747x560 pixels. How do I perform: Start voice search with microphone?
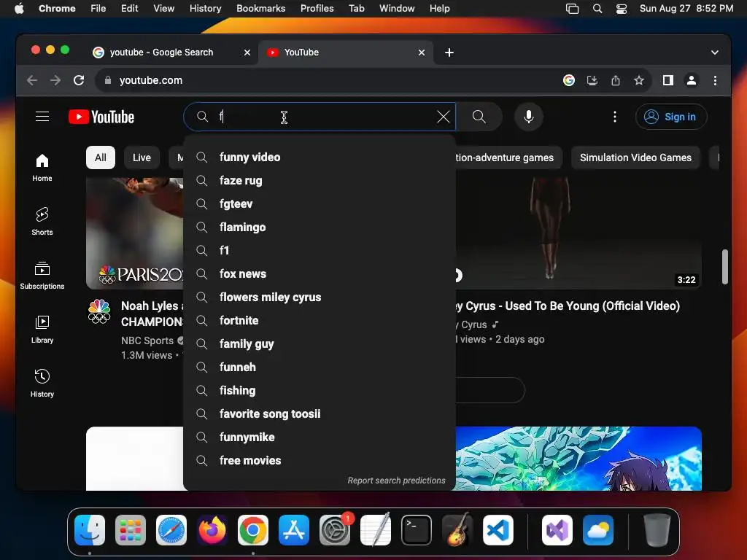pos(528,117)
